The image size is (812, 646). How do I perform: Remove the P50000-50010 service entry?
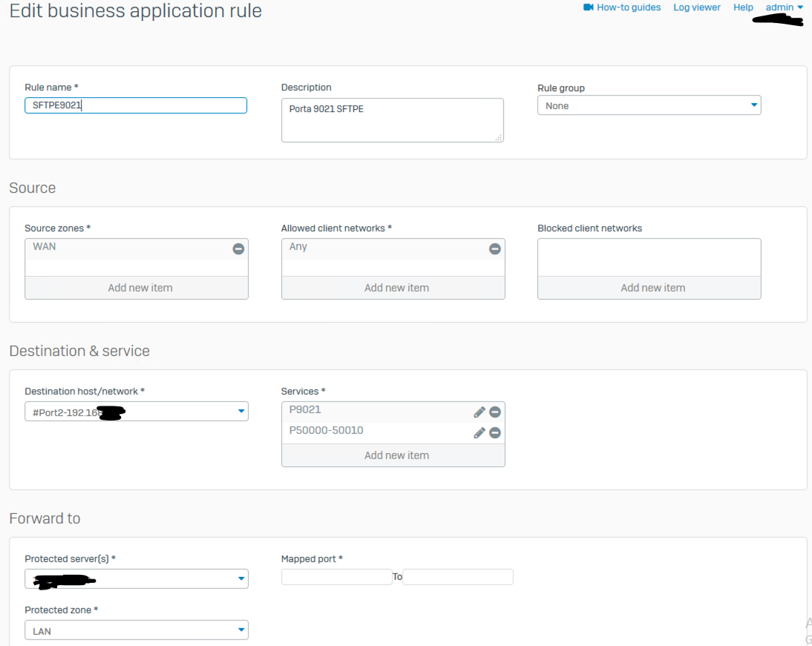tap(495, 433)
